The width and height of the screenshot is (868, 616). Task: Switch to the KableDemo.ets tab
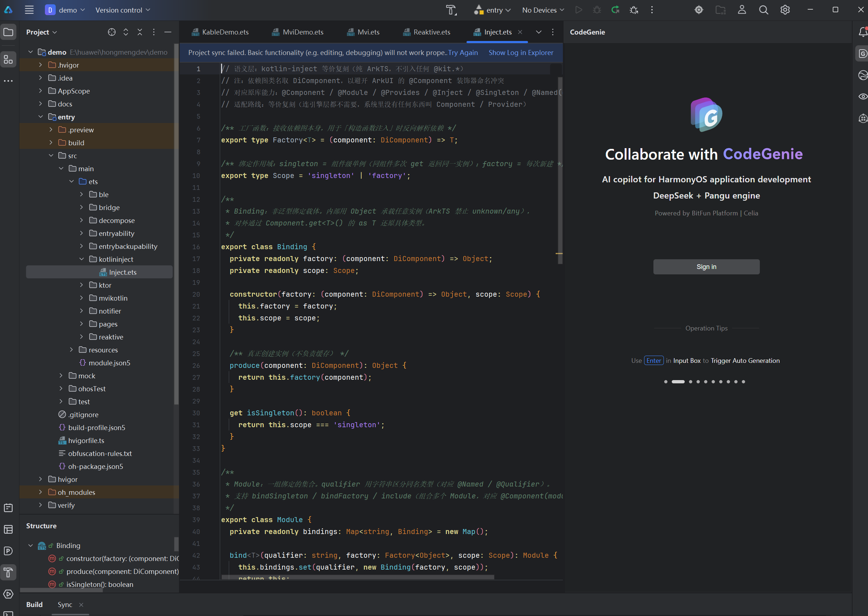[220, 32]
